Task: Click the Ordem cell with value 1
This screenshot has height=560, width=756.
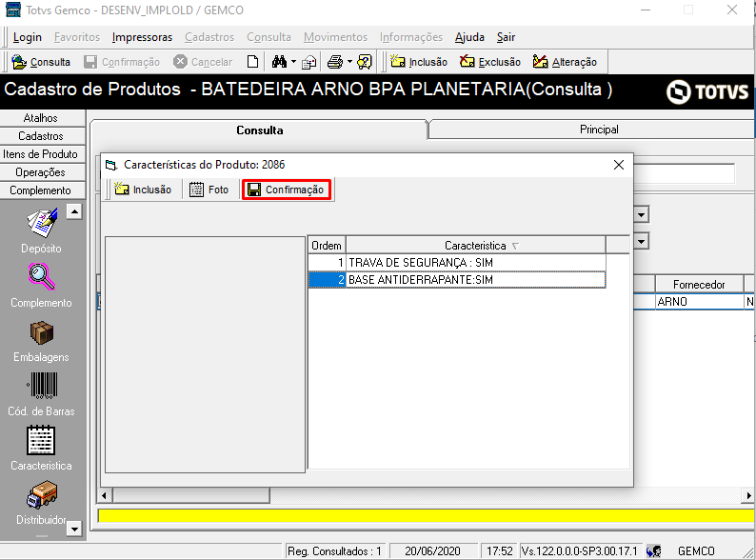Action: click(x=327, y=263)
